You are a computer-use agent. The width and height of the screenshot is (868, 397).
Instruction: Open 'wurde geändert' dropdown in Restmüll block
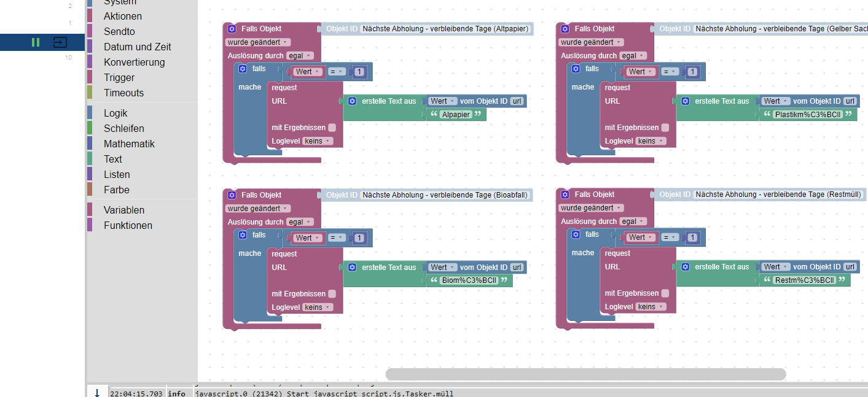coord(591,208)
